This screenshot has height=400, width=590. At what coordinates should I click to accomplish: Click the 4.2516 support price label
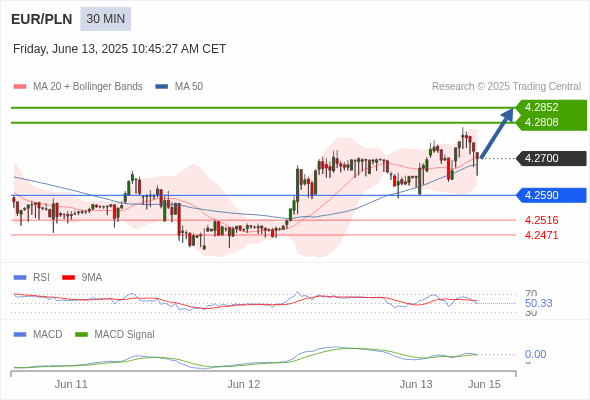541,220
